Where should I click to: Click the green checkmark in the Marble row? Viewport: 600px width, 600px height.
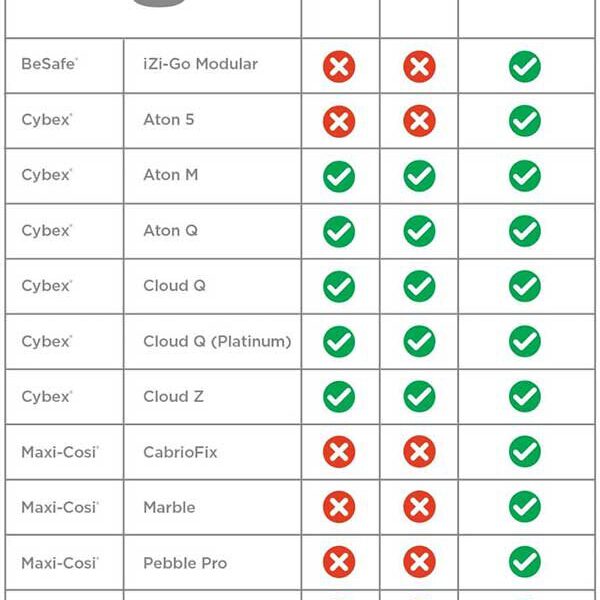click(x=525, y=507)
